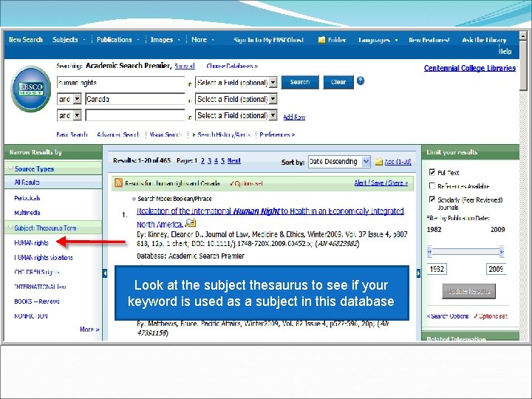Click Next results page link

pos(233,160)
